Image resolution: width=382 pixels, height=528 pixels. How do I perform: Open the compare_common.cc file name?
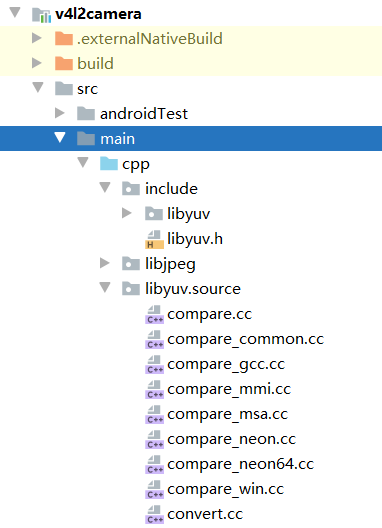246,339
